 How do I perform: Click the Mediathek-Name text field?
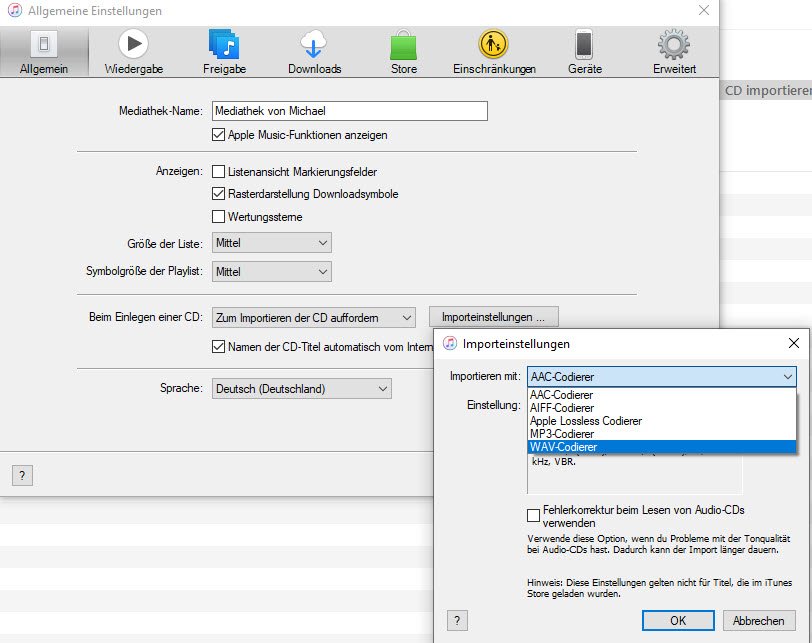[x=350, y=111]
